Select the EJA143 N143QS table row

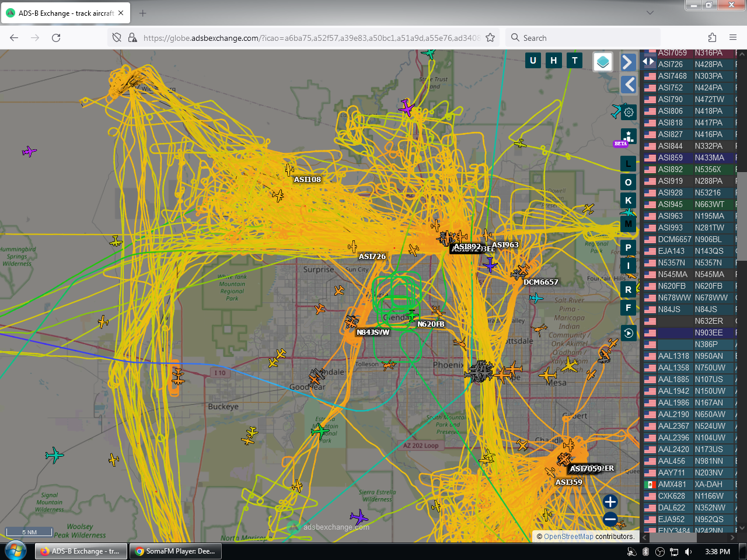tap(689, 251)
